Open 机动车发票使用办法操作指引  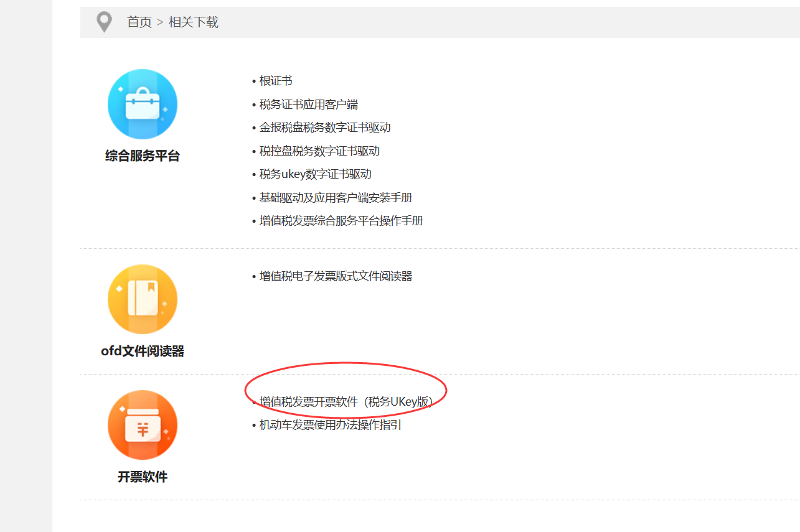(x=331, y=426)
